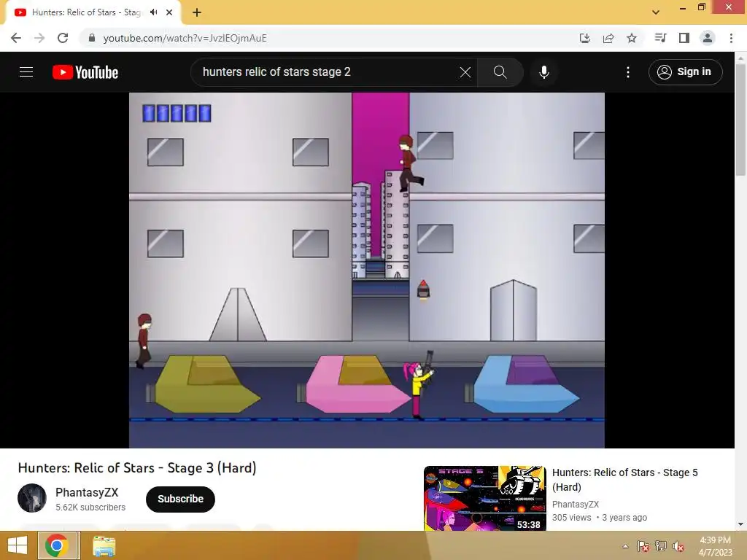Go forward in browser history

39,38
